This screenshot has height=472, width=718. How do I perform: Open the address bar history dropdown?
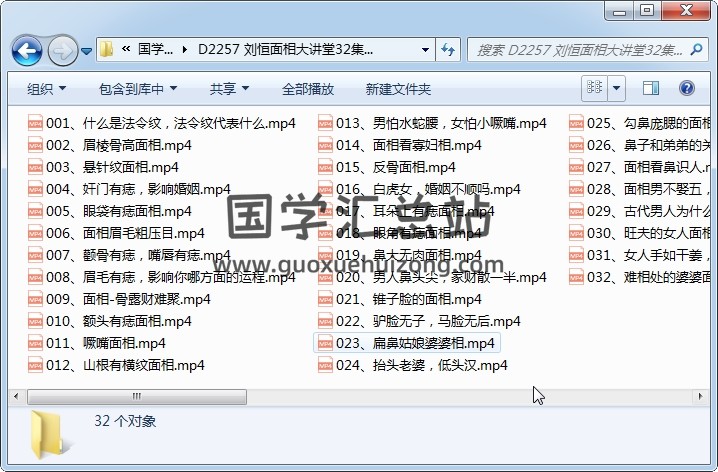click(x=425, y=49)
